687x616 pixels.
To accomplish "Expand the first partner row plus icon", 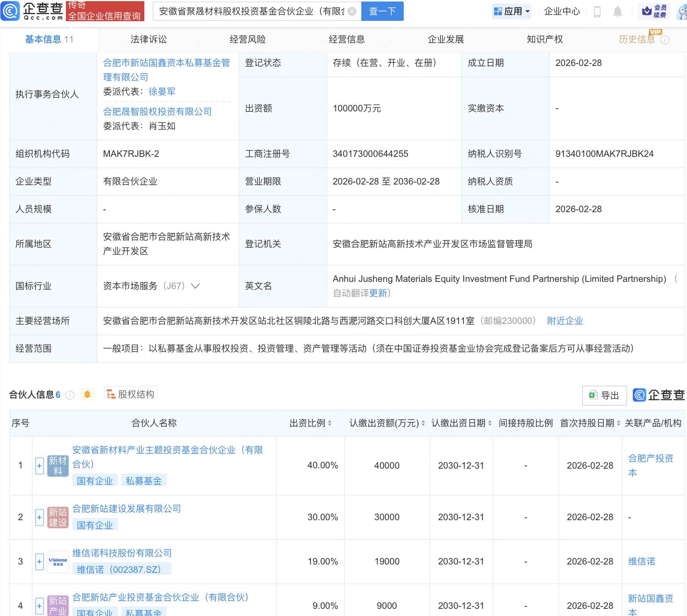I will click(x=39, y=466).
